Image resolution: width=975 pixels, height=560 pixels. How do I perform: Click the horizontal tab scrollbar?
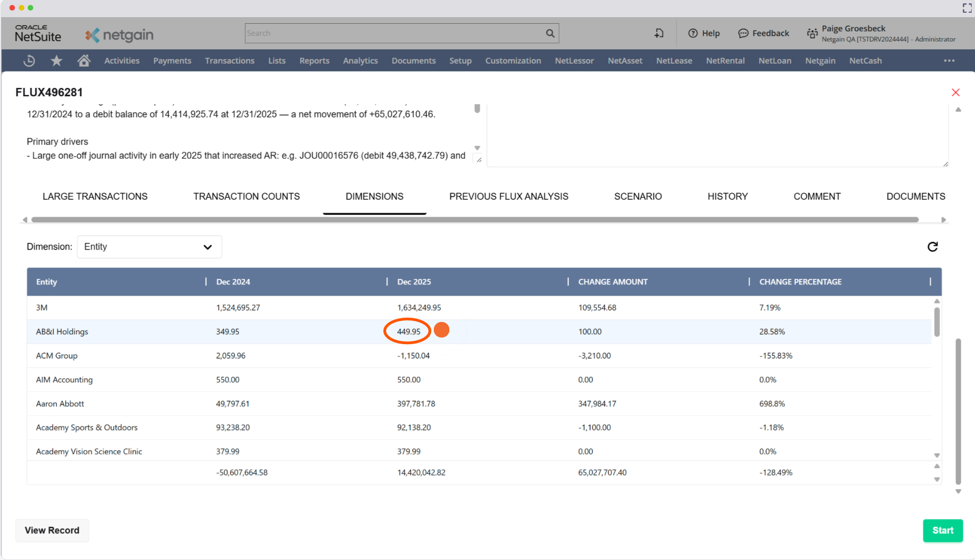(475, 220)
